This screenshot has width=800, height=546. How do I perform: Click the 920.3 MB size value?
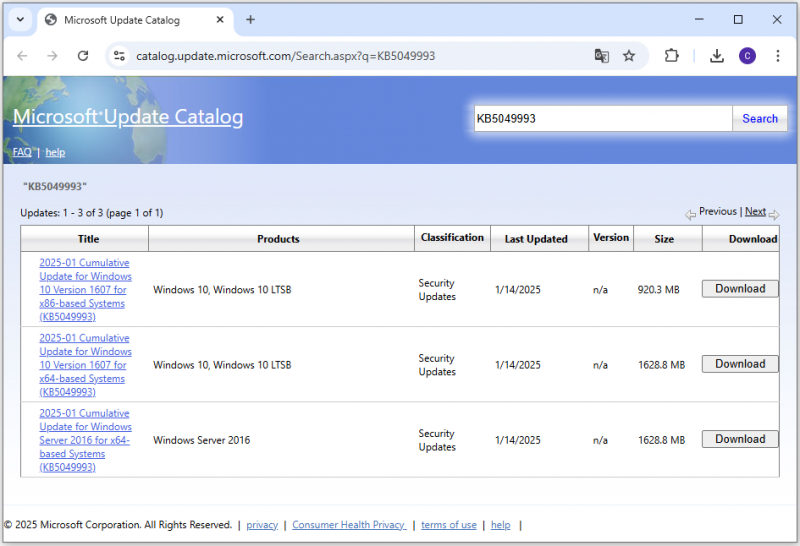point(658,290)
